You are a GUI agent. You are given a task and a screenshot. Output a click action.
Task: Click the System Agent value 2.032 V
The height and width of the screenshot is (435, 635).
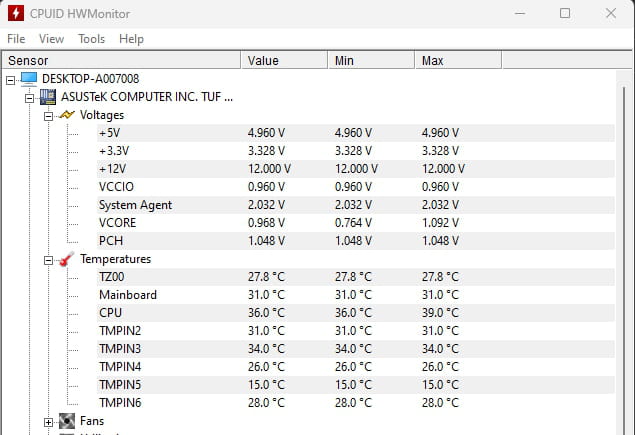click(266, 205)
